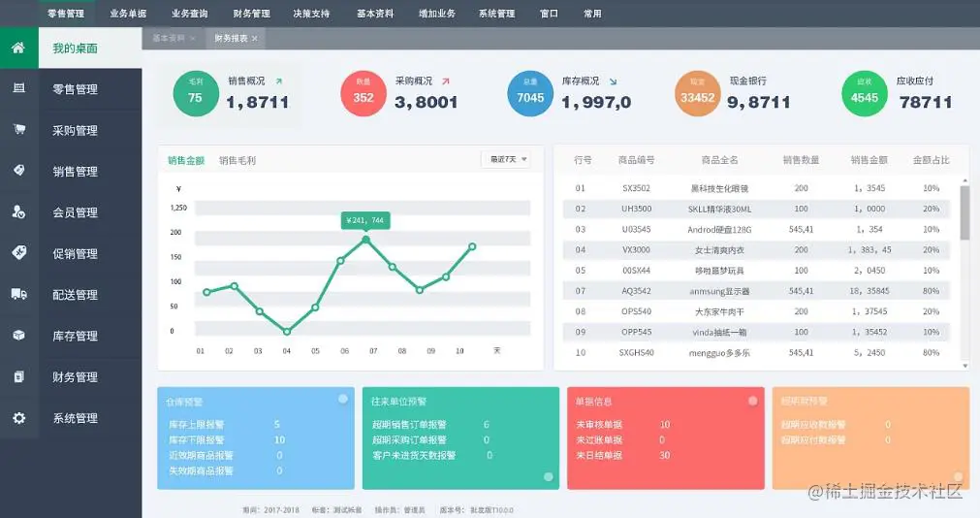
Task: Close the 基本资料 tab
Action: [193, 39]
